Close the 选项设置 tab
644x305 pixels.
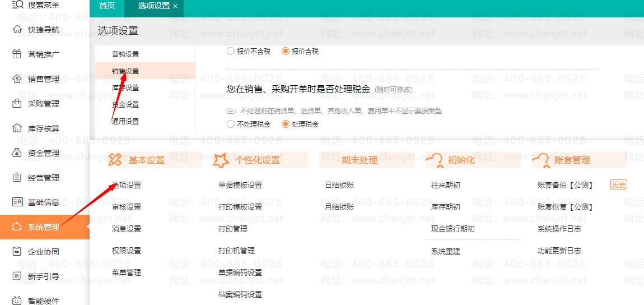pyautogui.click(x=175, y=6)
